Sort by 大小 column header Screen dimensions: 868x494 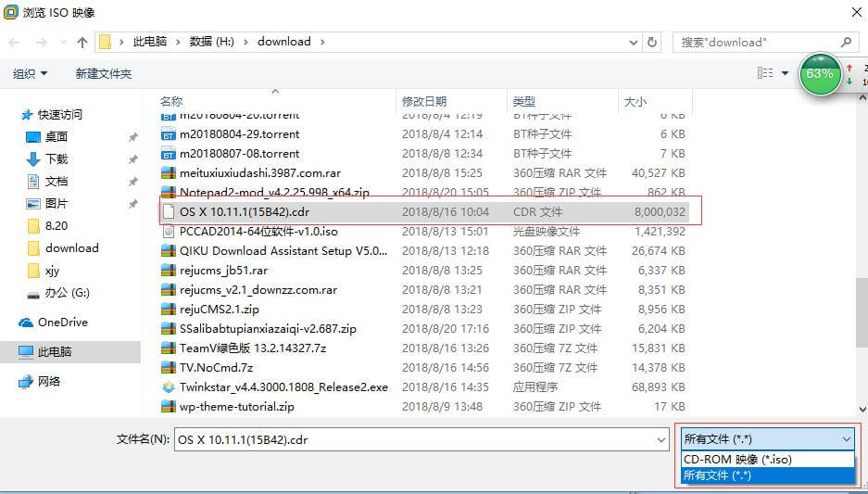click(x=635, y=101)
